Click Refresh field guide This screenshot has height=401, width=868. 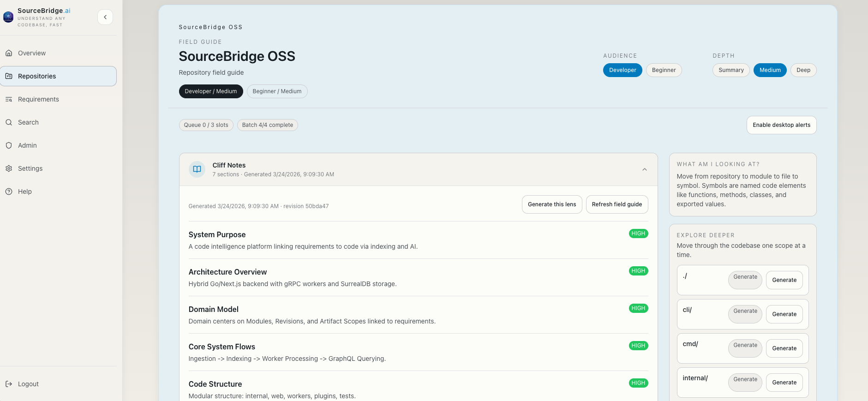click(x=617, y=204)
